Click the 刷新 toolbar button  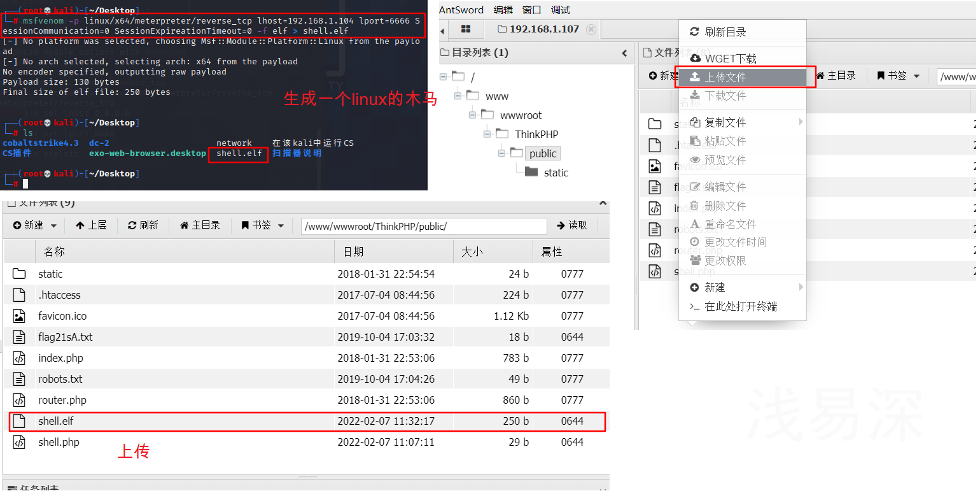pyautogui.click(x=143, y=225)
